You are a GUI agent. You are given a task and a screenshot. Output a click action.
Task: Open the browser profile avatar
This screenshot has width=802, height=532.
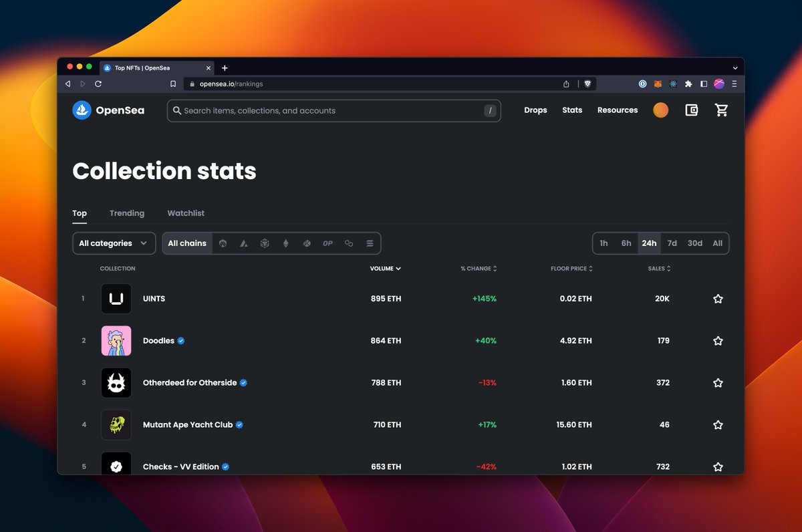pyautogui.click(x=719, y=84)
